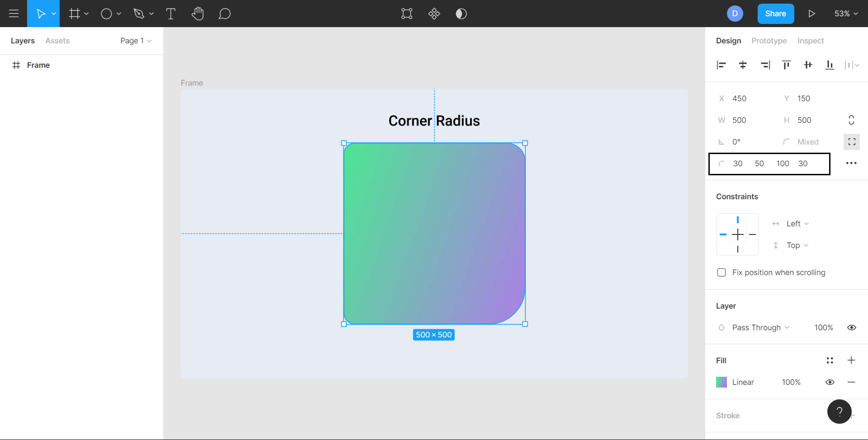Hide the Linear fill visibility eye
The image size is (868, 440).
(830, 382)
